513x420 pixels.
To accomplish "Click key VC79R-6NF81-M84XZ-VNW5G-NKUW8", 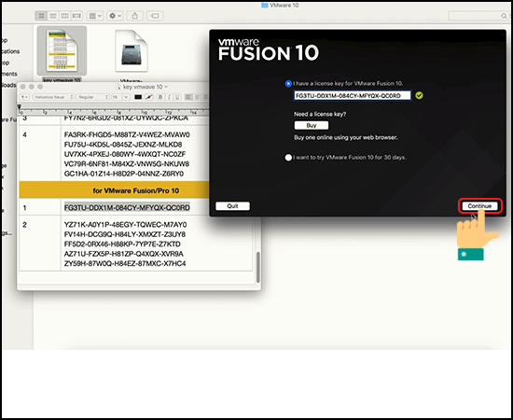I will pos(127,164).
